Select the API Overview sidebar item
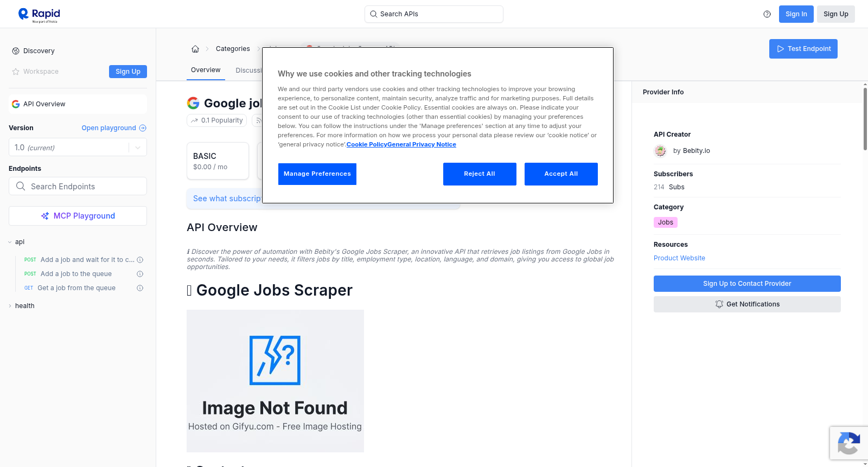 [x=78, y=104]
